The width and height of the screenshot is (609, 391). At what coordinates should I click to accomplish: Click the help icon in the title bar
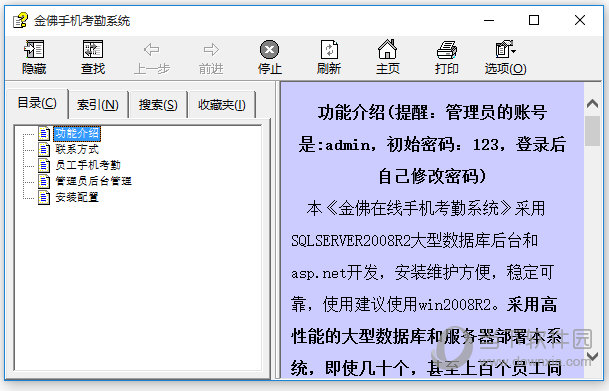pos(20,20)
